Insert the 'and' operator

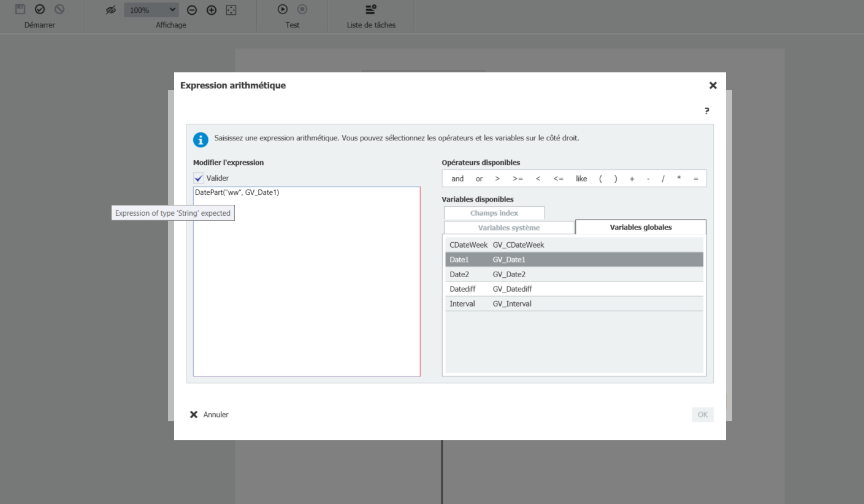click(457, 178)
